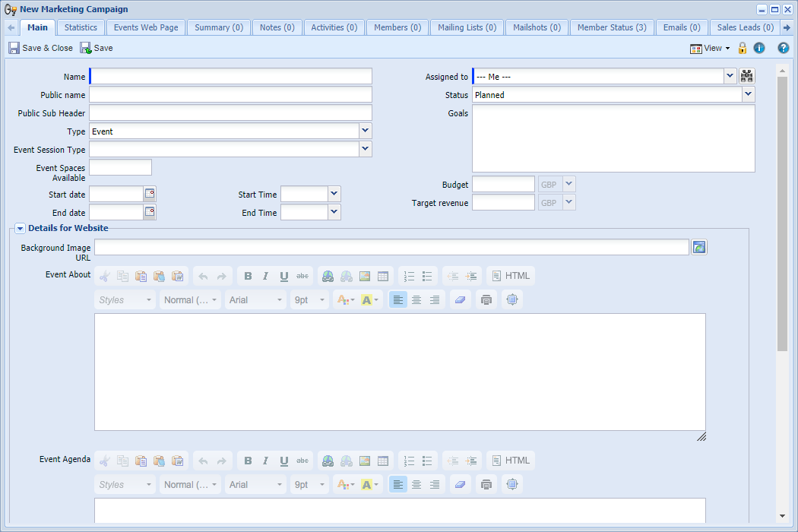Viewport: 798px width, 532px height.
Task: Collapse the Details for Website section
Action: click(20, 229)
